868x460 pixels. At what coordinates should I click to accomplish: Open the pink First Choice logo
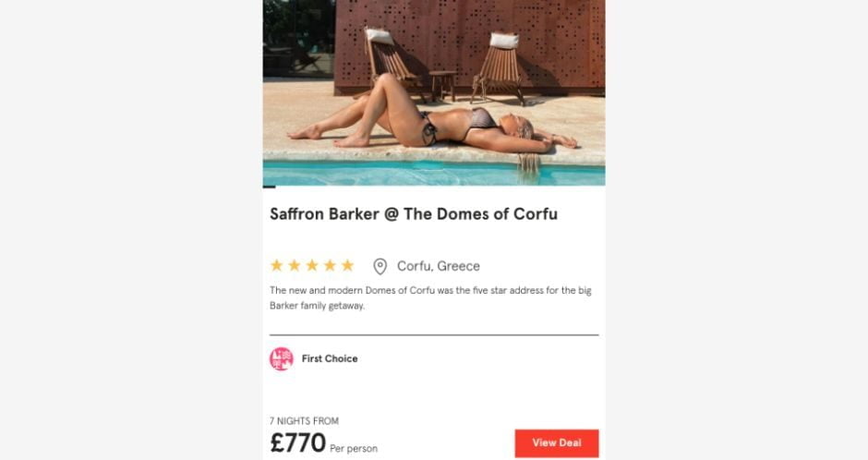coord(282,358)
